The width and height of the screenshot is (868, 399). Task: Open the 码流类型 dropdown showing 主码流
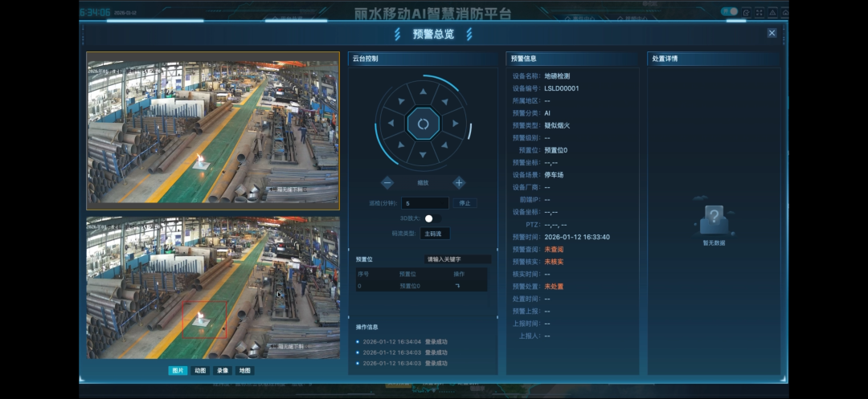pos(435,234)
